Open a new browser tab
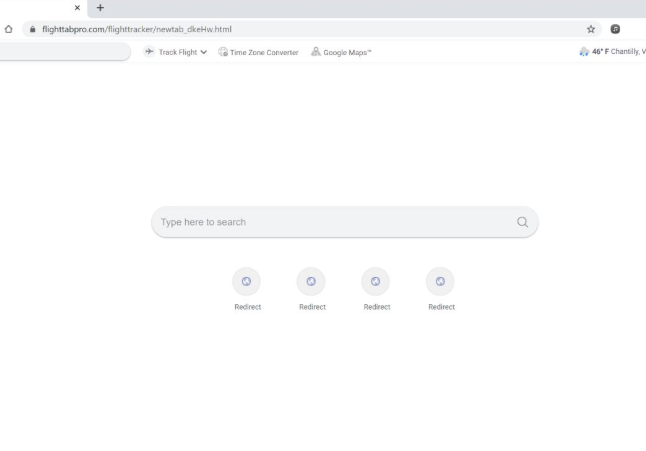This screenshot has width=646, height=451. tap(100, 7)
